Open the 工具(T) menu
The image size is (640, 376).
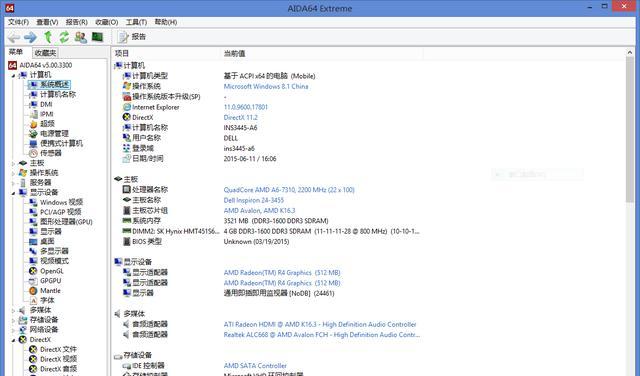[136, 22]
